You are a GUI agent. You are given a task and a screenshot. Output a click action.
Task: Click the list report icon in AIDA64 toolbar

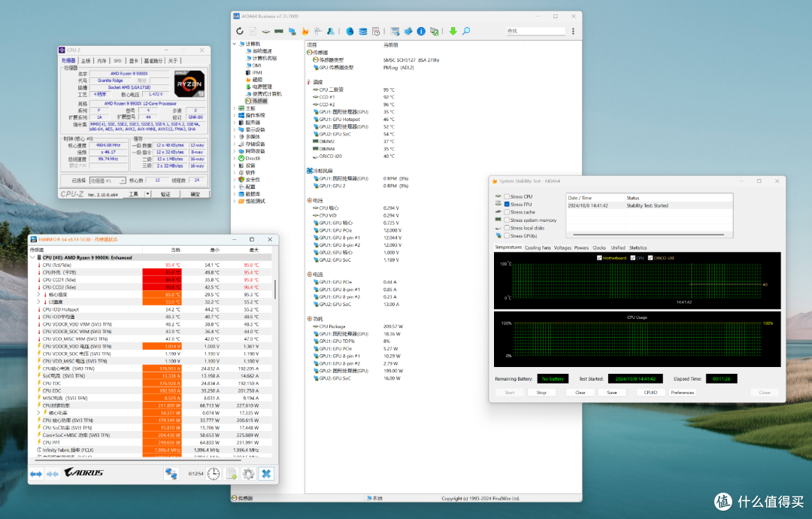coord(395,31)
